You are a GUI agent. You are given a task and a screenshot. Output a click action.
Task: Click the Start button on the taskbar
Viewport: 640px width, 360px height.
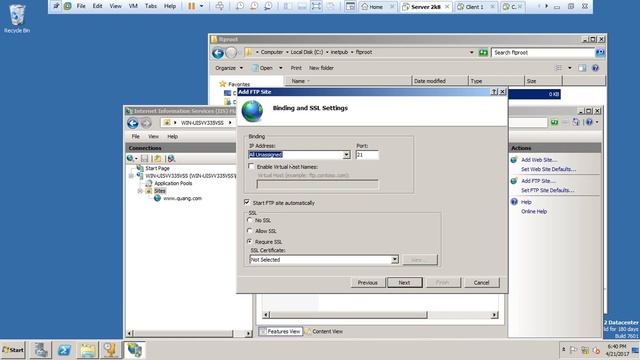(13, 350)
